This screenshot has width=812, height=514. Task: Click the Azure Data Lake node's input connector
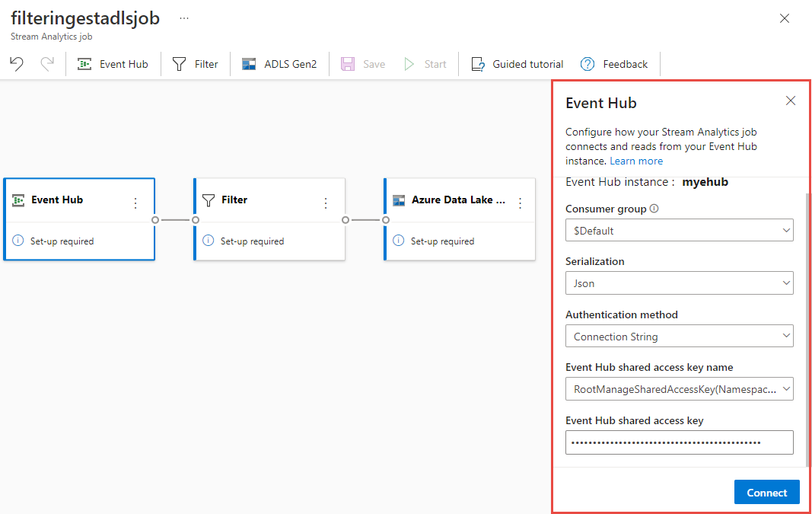click(x=386, y=220)
